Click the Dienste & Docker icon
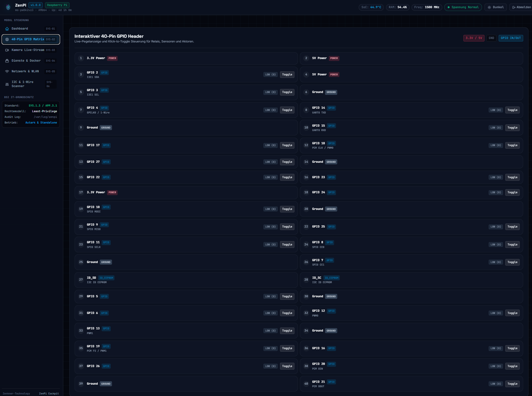The width and height of the screenshot is (532, 396). tap(7, 61)
